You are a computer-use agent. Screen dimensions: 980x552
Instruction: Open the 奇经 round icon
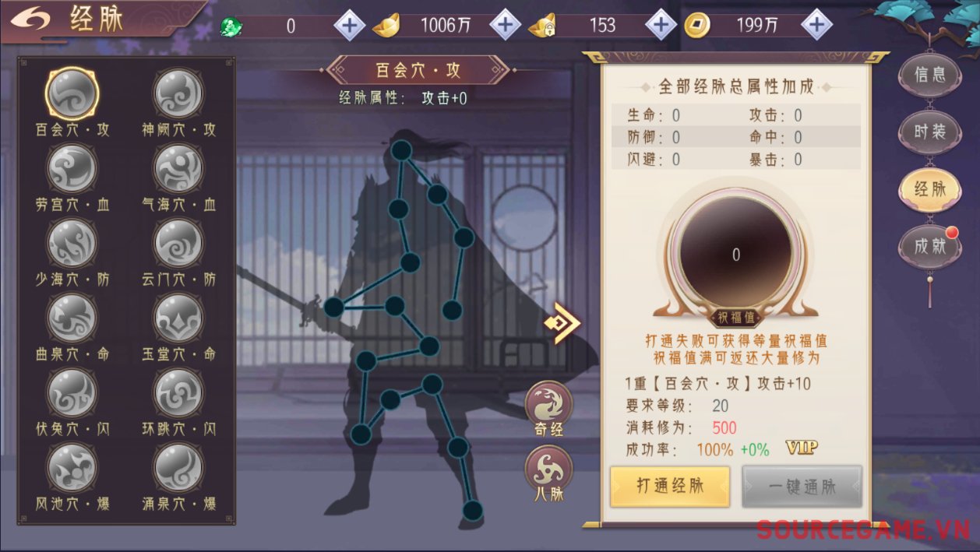pos(548,408)
